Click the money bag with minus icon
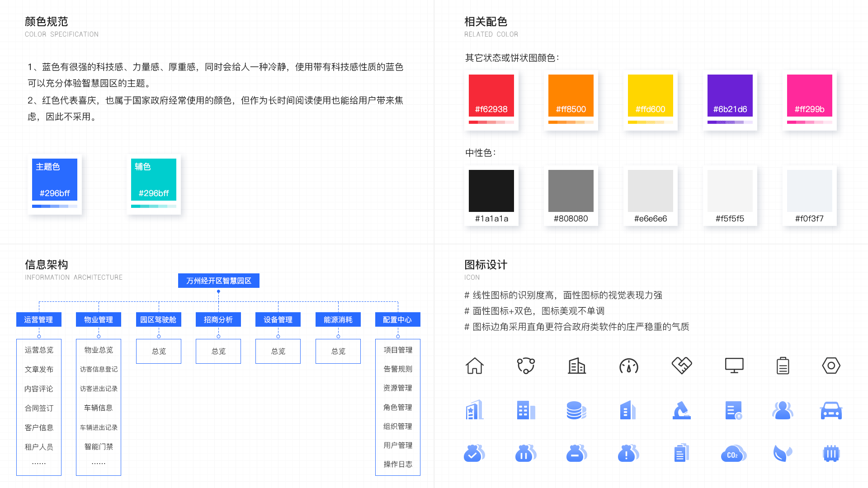The width and height of the screenshot is (868, 488). click(x=577, y=453)
